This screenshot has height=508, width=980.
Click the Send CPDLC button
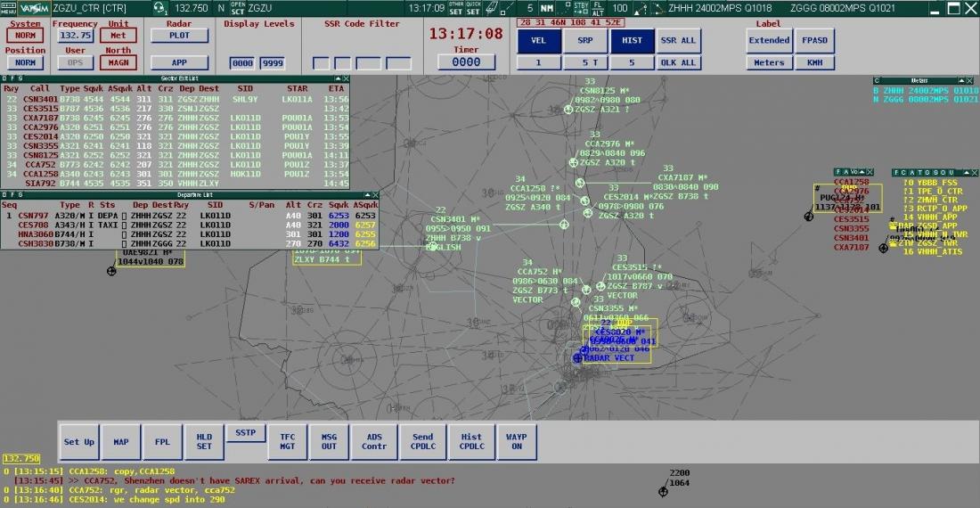click(x=422, y=442)
